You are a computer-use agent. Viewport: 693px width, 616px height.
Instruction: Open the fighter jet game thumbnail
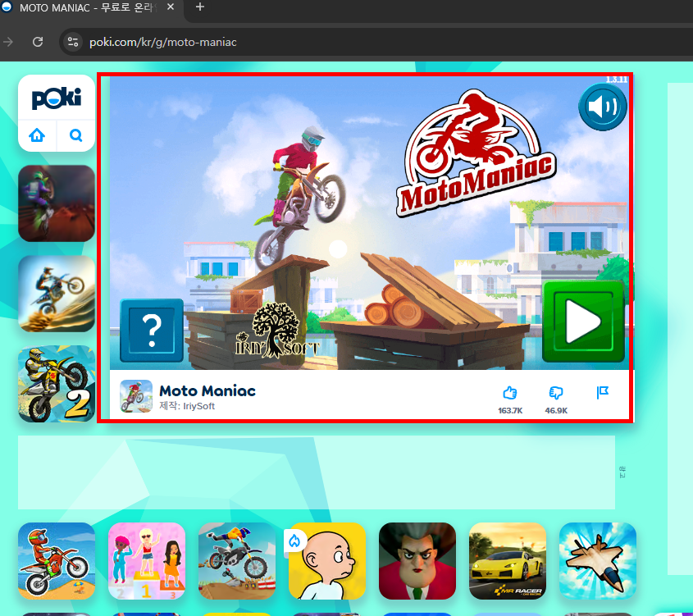coord(598,561)
